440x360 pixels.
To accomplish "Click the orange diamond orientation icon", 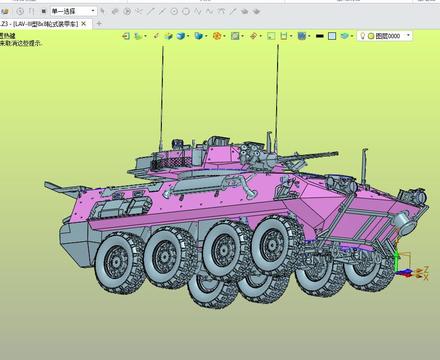I will tap(253, 36).
